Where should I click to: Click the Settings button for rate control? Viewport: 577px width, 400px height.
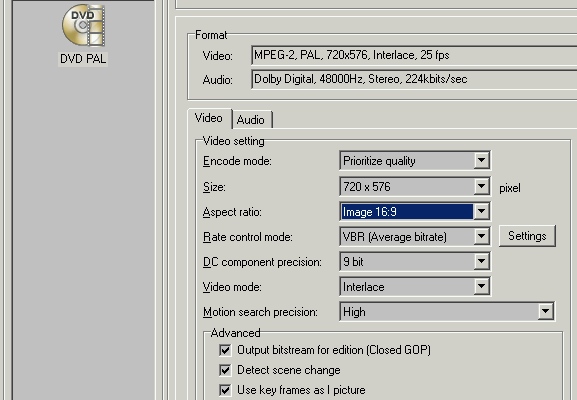click(x=527, y=236)
